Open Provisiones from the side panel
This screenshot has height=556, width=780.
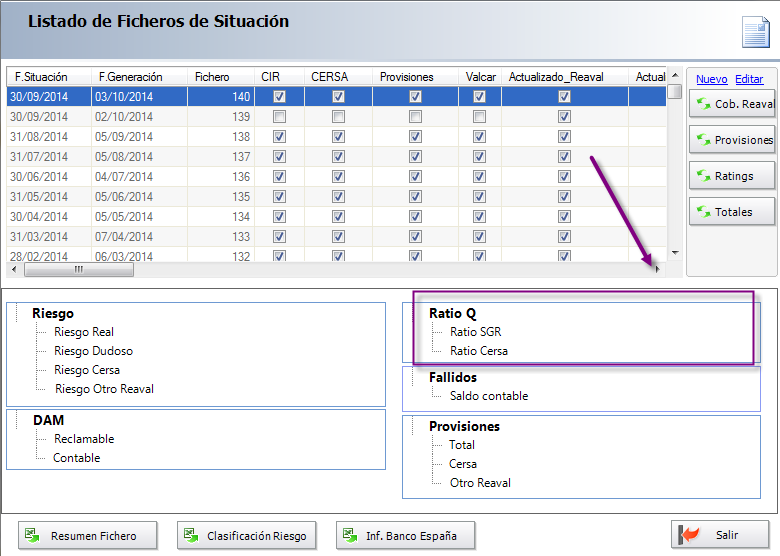pyautogui.click(x=732, y=140)
